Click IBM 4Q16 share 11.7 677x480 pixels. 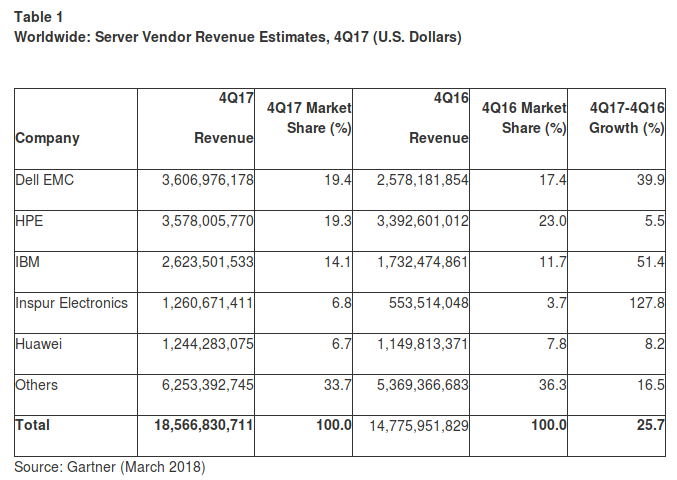pyautogui.click(x=553, y=262)
